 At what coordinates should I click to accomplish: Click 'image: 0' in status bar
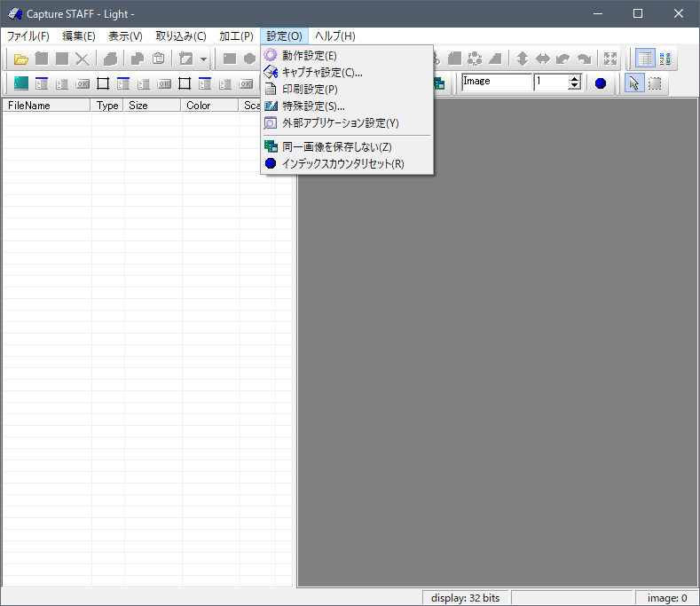pos(667,598)
